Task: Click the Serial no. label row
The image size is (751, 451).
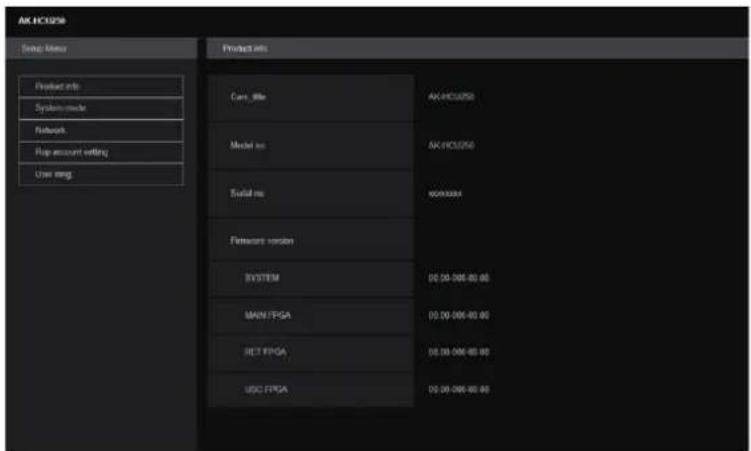Action: coord(311,193)
